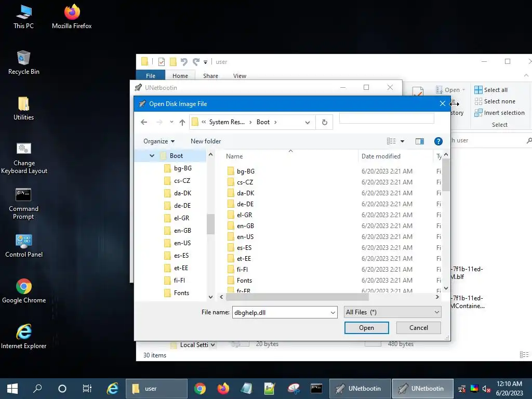Open the Organize menu
This screenshot has width=532, height=399.
159,141
